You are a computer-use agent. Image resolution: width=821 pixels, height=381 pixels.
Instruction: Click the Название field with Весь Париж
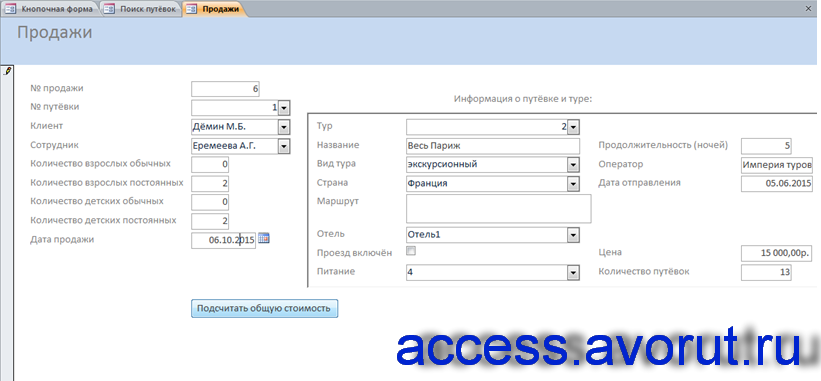point(493,146)
